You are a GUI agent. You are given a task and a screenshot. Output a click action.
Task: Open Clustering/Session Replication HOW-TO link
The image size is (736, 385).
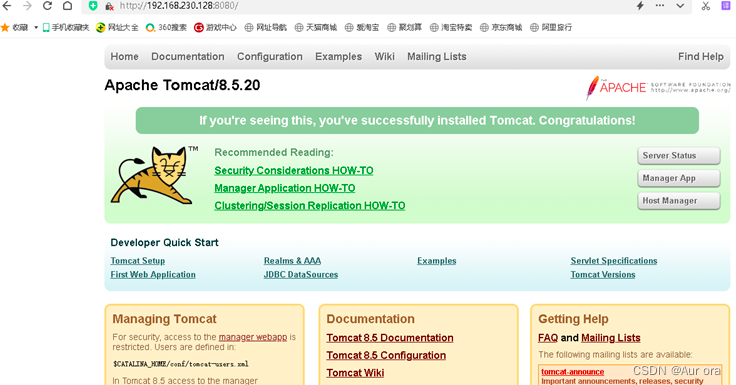[310, 206]
